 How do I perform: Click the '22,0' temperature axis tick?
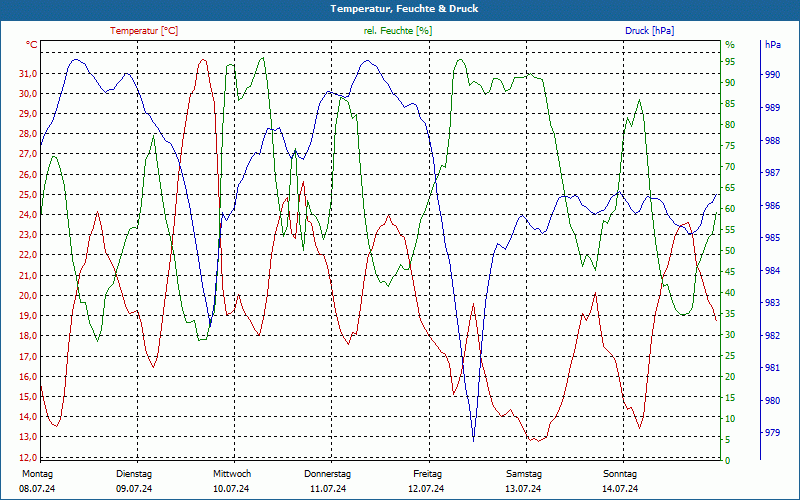pos(28,255)
